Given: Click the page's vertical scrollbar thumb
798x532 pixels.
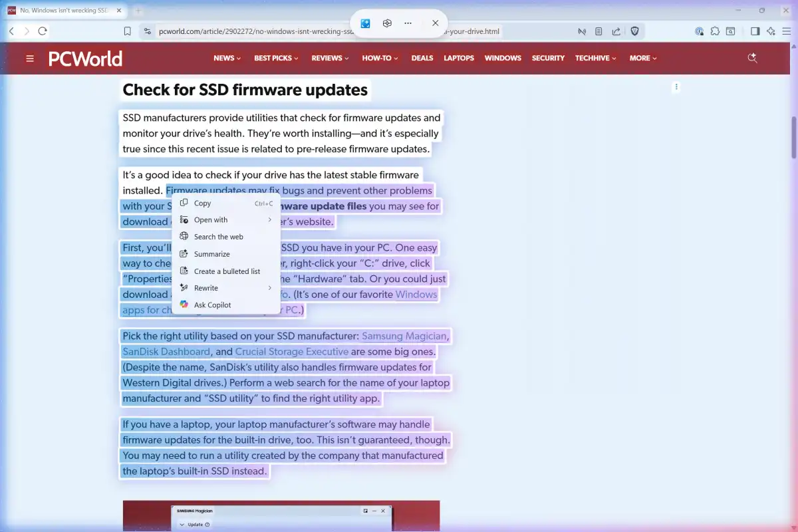Looking at the screenshot, I should point(793,138).
